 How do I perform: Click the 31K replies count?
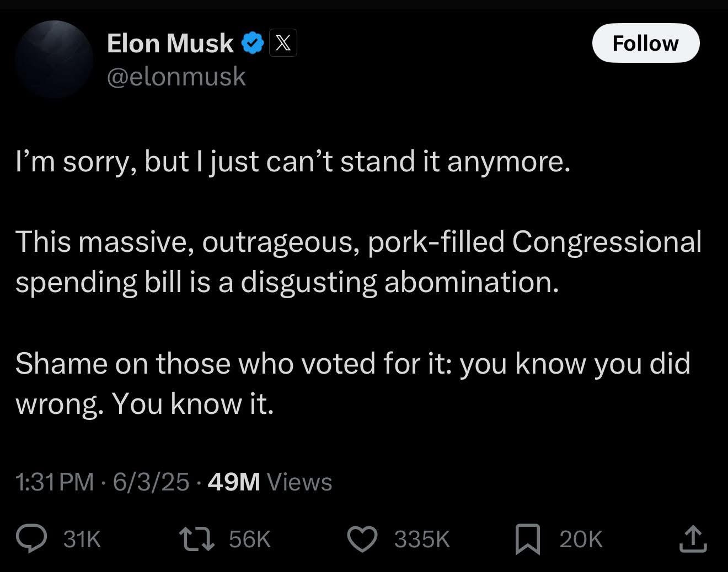coord(82,539)
